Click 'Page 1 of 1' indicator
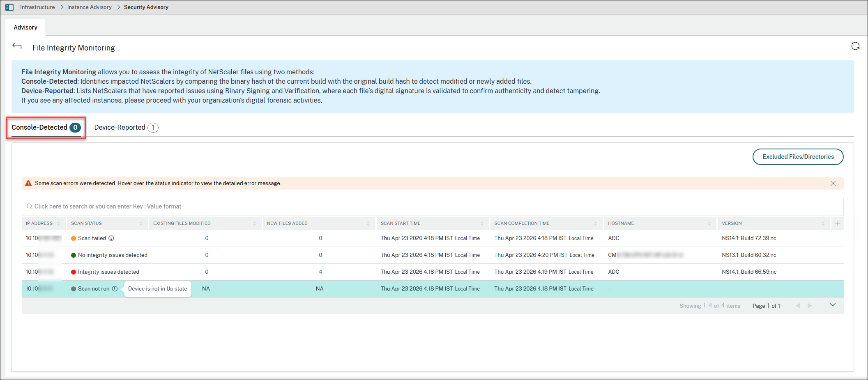Viewport: 868px width, 380px height. pyautogui.click(x=766, y=306)
